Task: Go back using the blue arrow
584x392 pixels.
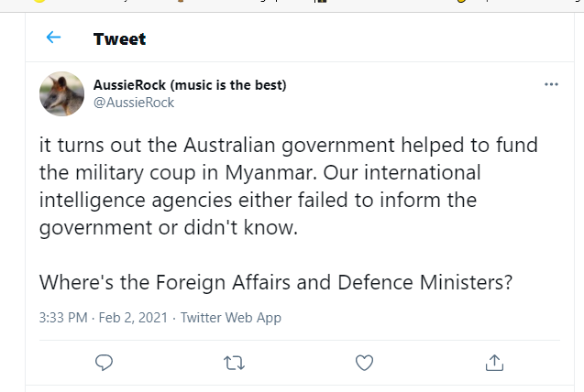Action: pyautogui.click(x=53, y=38)
